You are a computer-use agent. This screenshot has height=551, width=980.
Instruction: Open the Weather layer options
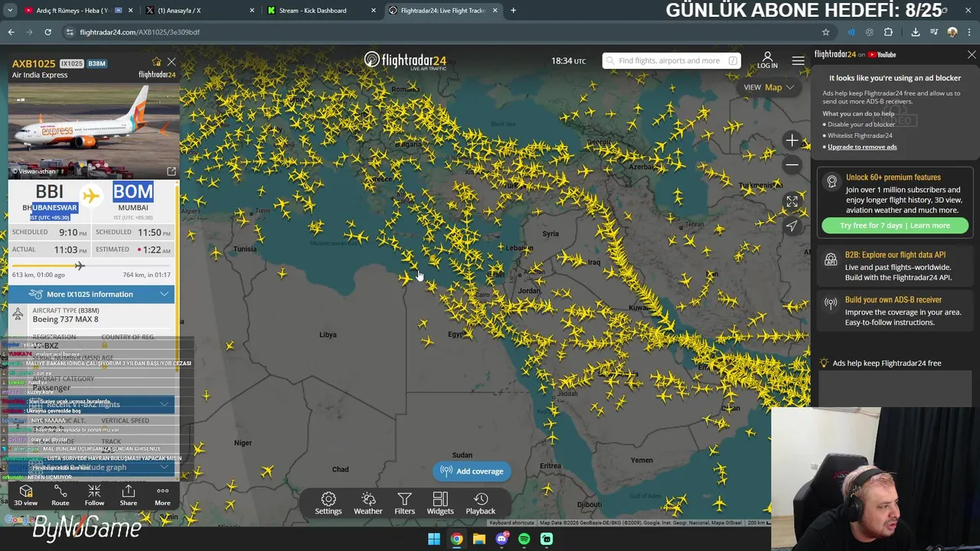(368, 504)
